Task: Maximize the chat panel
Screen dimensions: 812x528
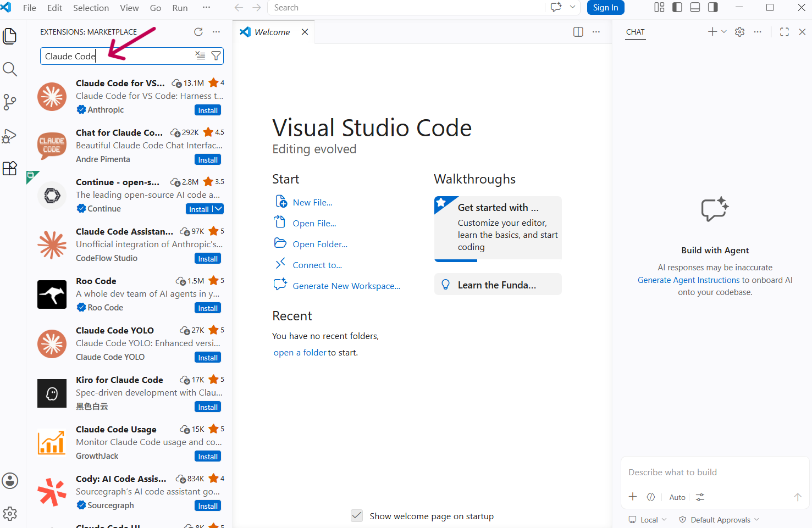Action: pos(785,32)
